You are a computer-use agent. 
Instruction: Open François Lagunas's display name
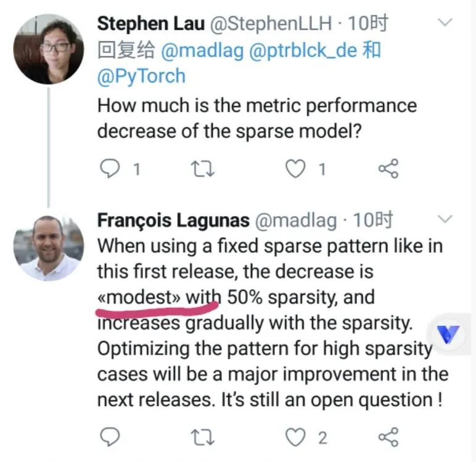pos(173,221)
